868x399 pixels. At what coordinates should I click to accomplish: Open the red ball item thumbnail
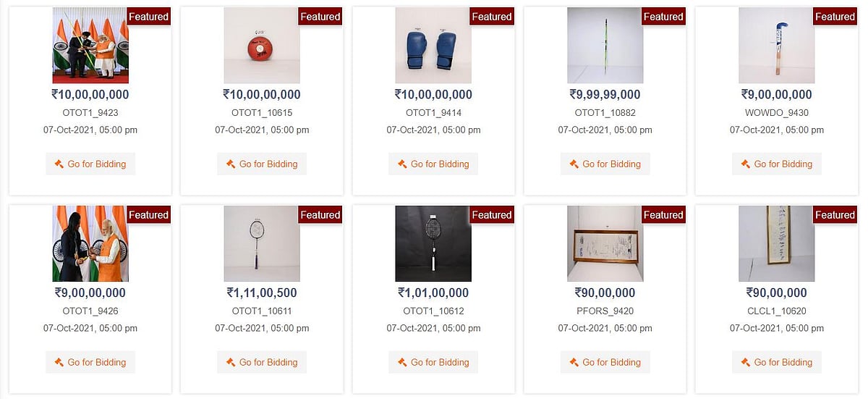click(x=262, y=46)
